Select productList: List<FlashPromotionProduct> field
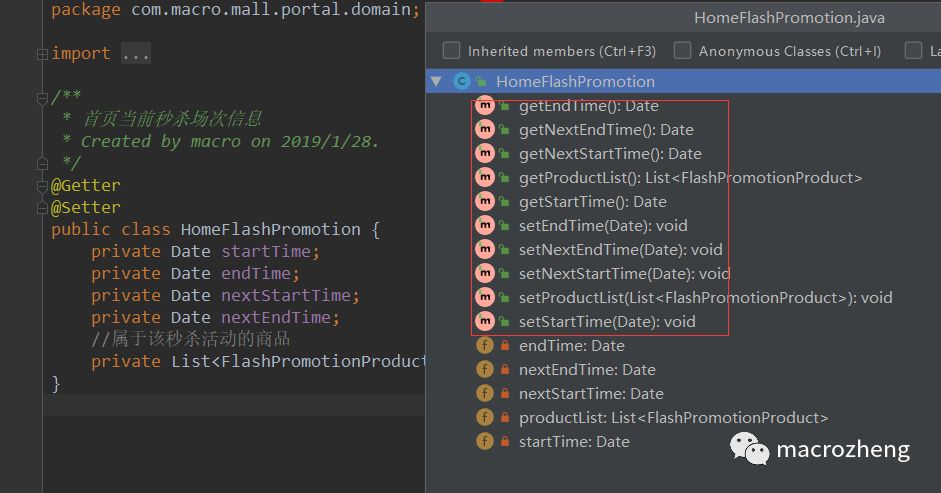The height and width of the screenshot is (493, 941). pyautogui.click(x=673, y=418)
